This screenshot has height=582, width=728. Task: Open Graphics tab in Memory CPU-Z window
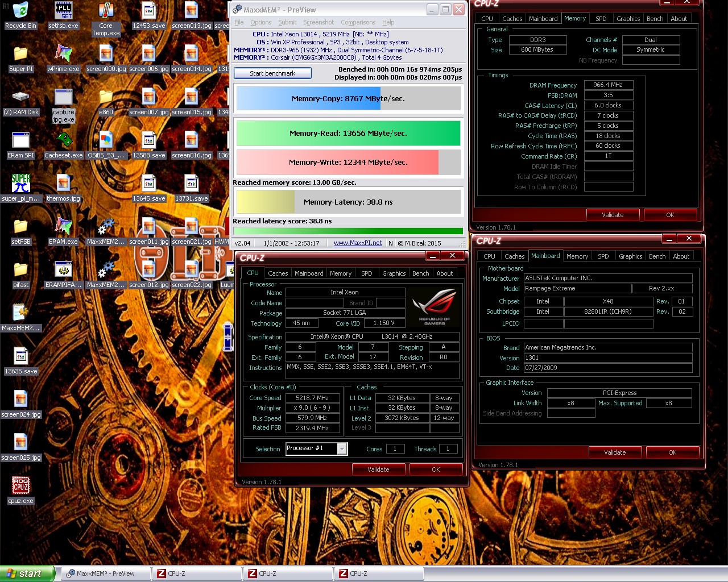tap(628, 19)
